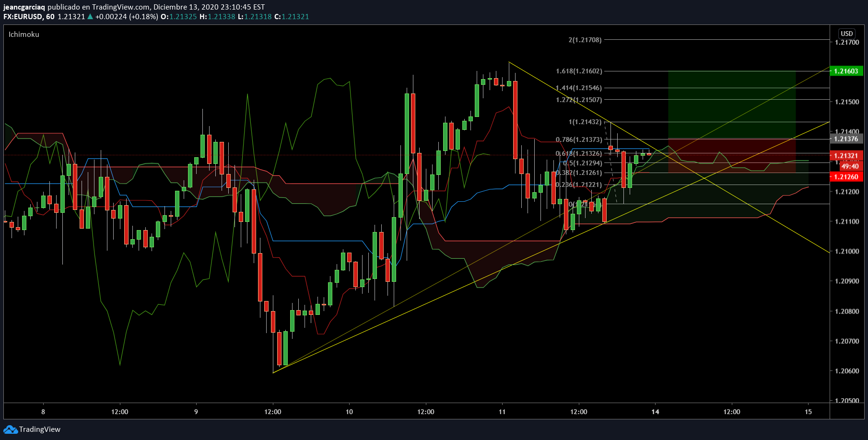The height and width of the screenshot is (440, 868).
Task: Click the L:1.21318 low value
Action: pos(255,17)
